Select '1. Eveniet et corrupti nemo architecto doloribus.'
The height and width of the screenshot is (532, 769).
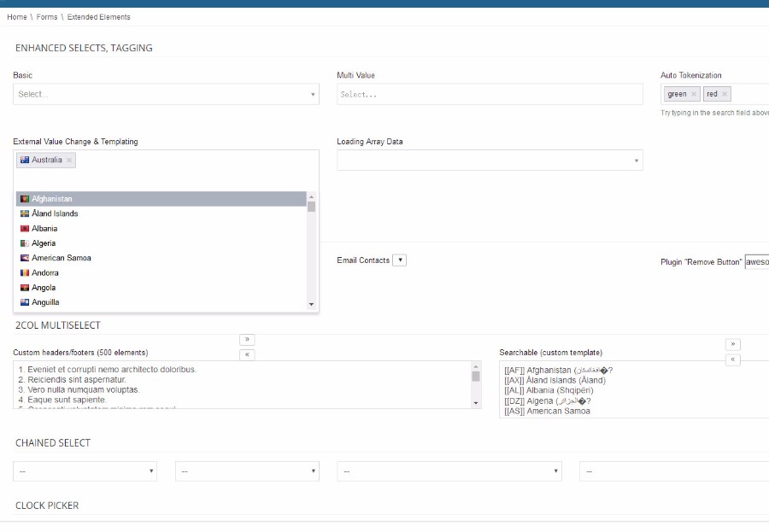click(x=108, y=370)
